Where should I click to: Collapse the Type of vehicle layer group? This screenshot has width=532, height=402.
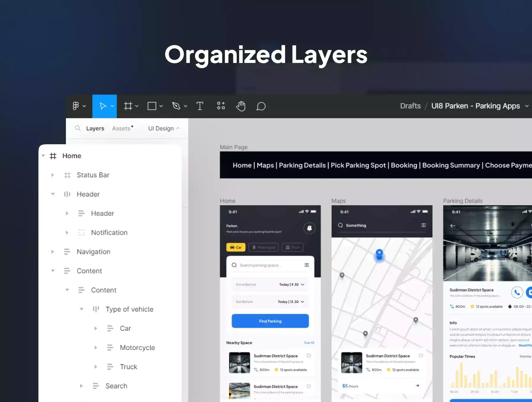tap(82, 309)
